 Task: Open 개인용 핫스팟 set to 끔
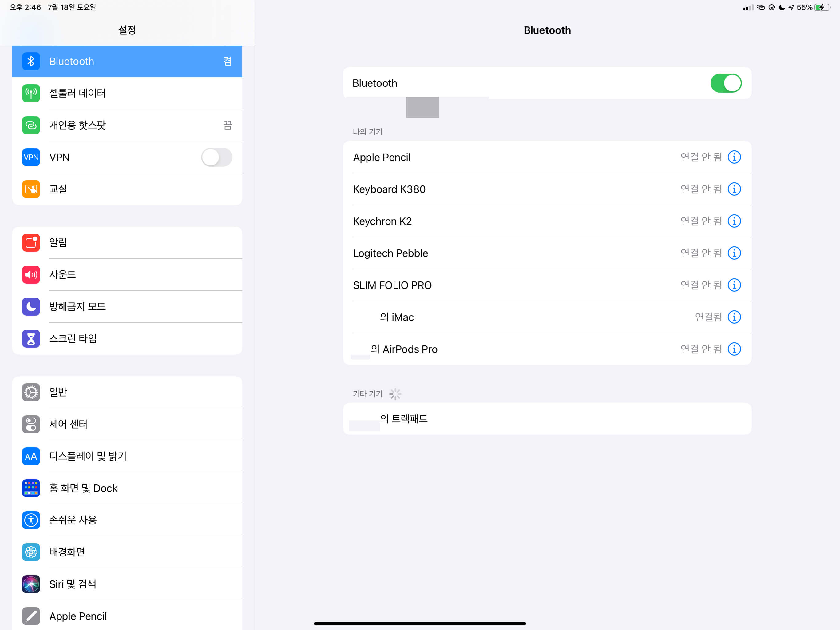[127, 125]
